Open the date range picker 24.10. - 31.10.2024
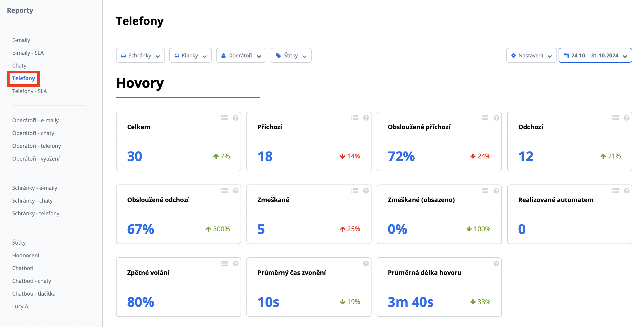Screen dimensions: 644x327 point(595,56)
